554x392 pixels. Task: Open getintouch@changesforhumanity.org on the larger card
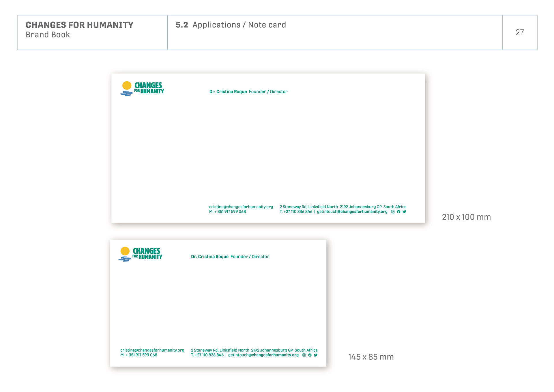(x=352, y=212)
